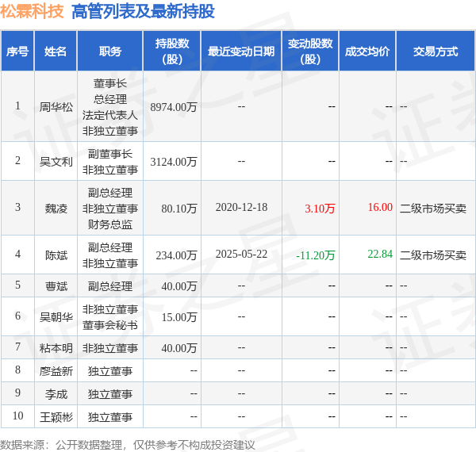Viewport: 476px width, 452px height.
Task: Click 吴文利's position cell 副董事长
Action: click(x=110, y=162)
